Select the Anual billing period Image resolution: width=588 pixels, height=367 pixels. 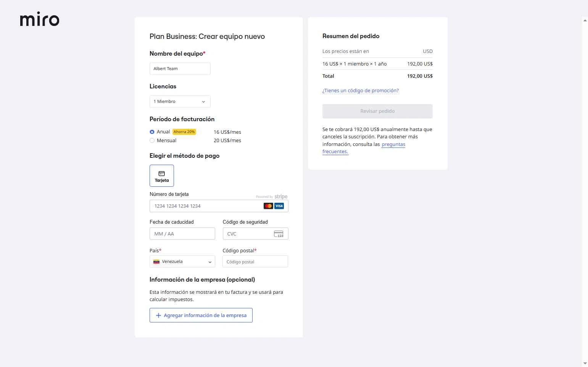click(x=152, y=132)
